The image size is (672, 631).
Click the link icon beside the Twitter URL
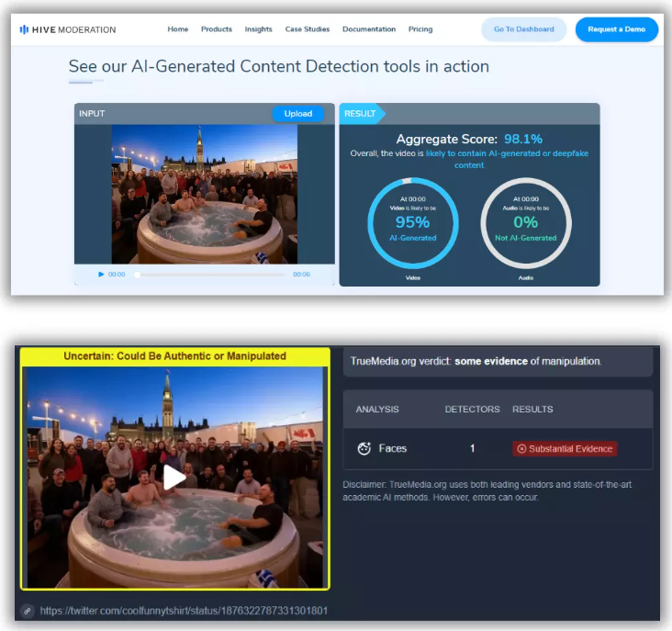click(28, 610)
